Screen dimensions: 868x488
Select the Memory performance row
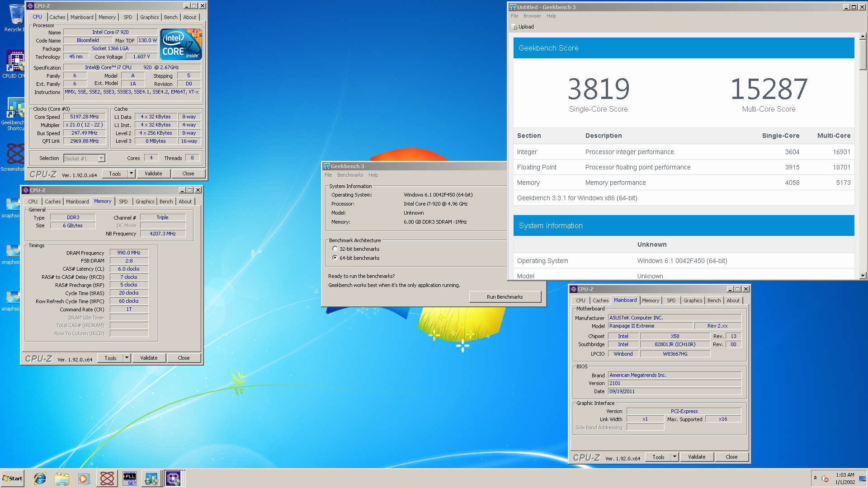684,183
